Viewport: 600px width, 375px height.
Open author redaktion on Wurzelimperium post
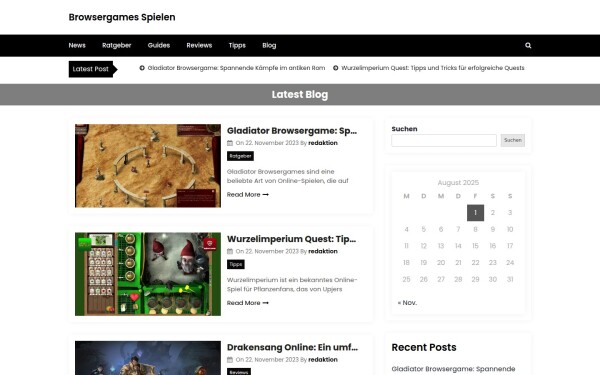[x=323, y=251]
